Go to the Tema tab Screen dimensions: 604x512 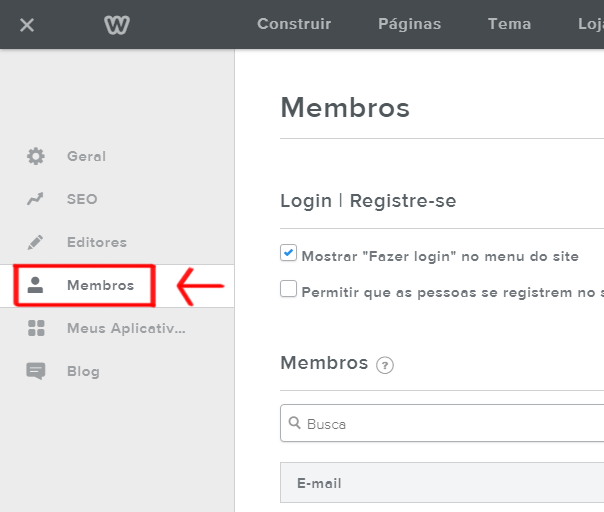[509, 24]
